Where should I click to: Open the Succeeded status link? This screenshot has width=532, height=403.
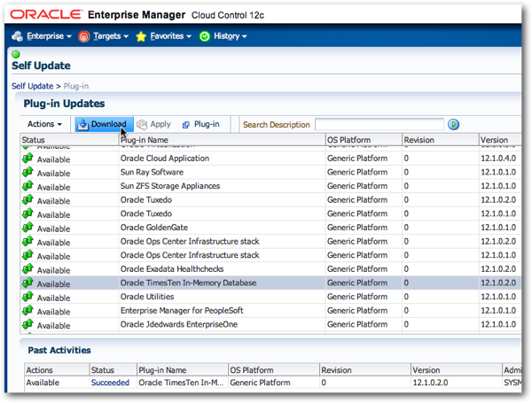click(x=110, y=383)
